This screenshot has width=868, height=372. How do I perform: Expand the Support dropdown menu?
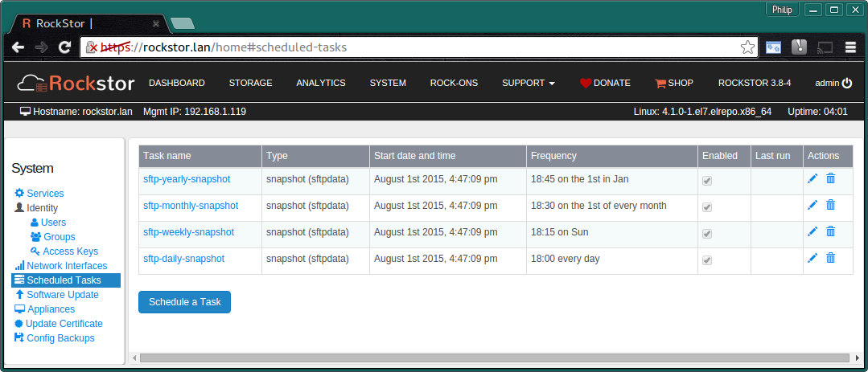click(x=529, y=83)
